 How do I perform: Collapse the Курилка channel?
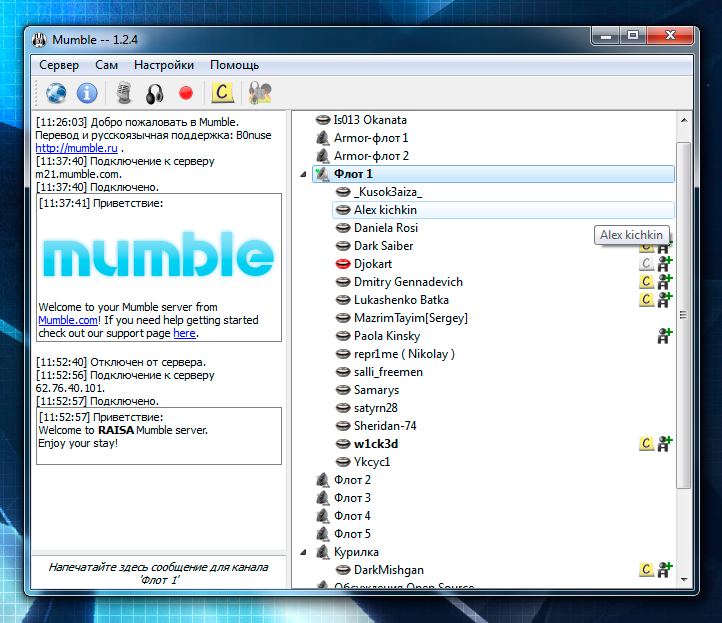(x=303, y=552)
